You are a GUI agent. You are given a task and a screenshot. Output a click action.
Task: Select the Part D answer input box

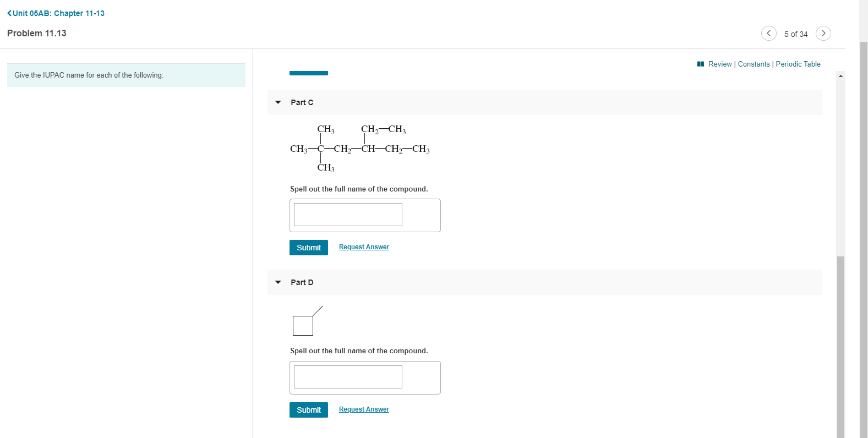coord(347,376)
